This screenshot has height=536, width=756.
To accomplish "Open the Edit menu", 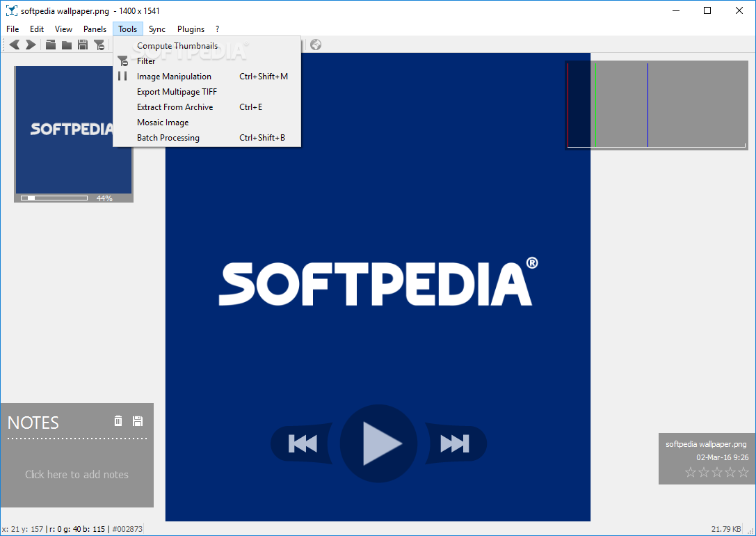I will (37, 29).
